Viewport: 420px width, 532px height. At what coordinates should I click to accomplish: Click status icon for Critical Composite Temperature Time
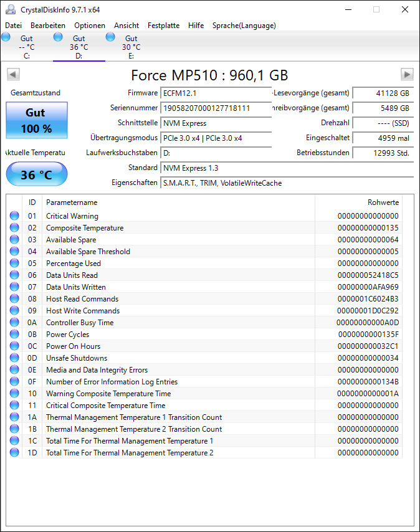(x=14, y=405)
